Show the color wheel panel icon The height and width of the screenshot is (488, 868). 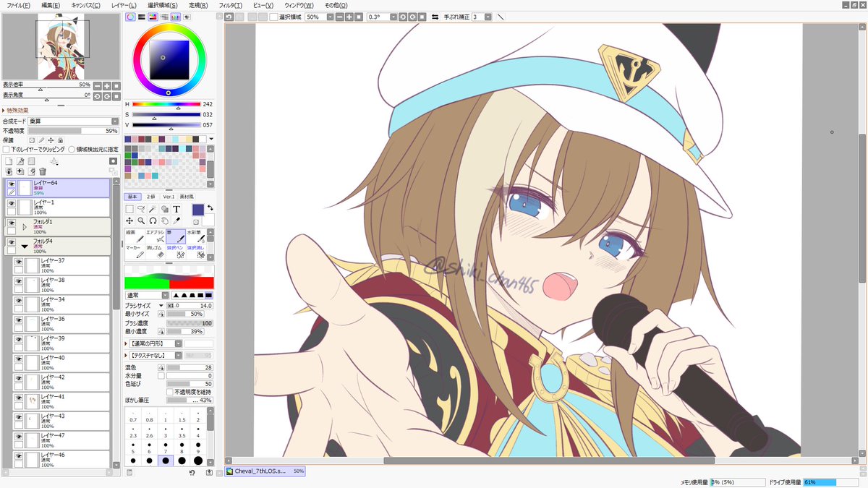[130, 16]
